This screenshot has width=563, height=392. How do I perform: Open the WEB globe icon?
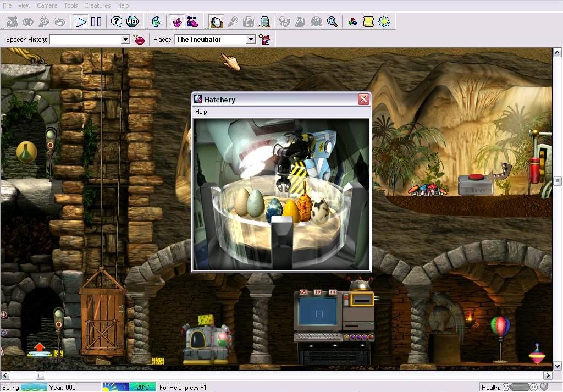[133, 22]
